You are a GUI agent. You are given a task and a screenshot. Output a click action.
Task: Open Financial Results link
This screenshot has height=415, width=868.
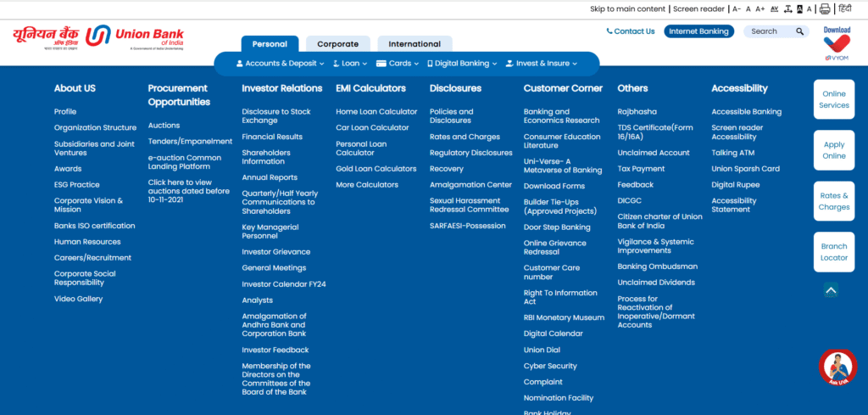coord(272,137)
